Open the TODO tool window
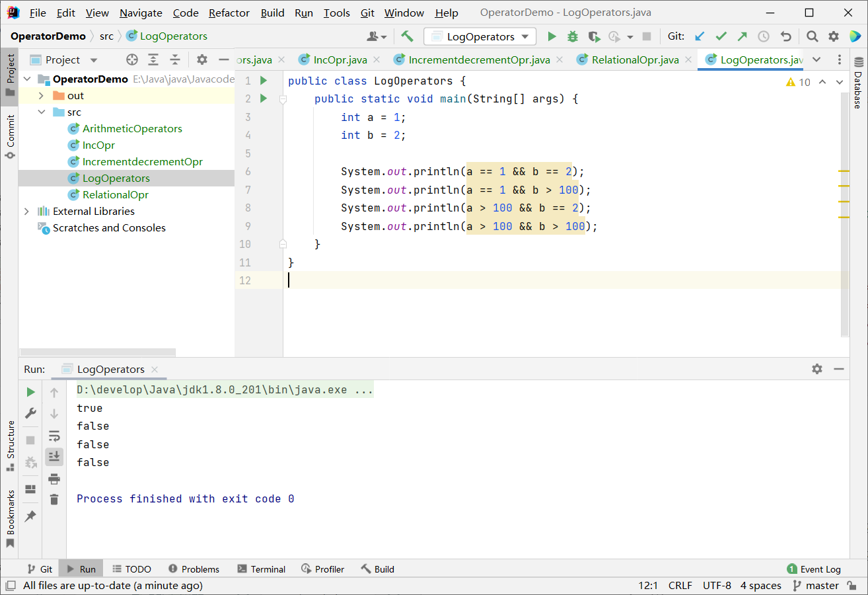Screen dimensions: 868x595 (131, 569)
